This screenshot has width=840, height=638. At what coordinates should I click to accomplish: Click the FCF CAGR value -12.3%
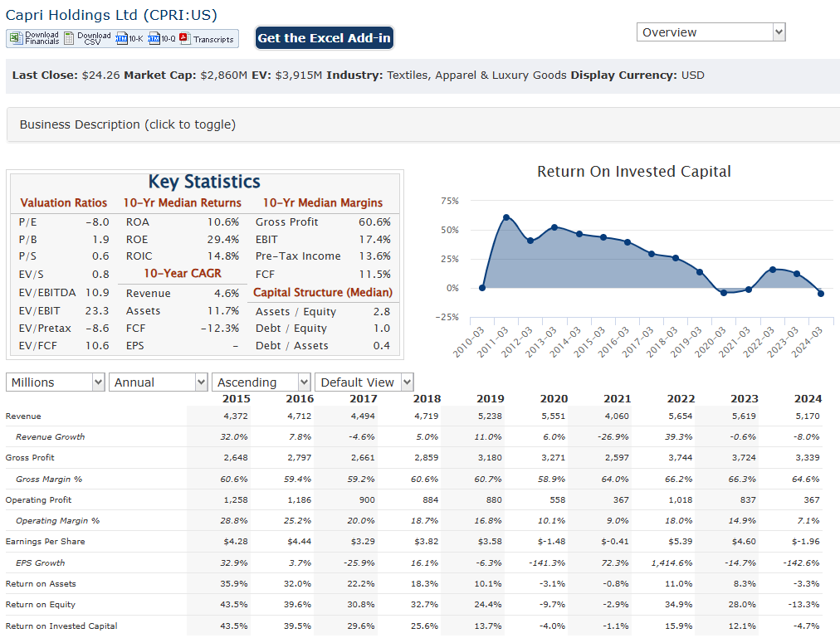(220, 329)
